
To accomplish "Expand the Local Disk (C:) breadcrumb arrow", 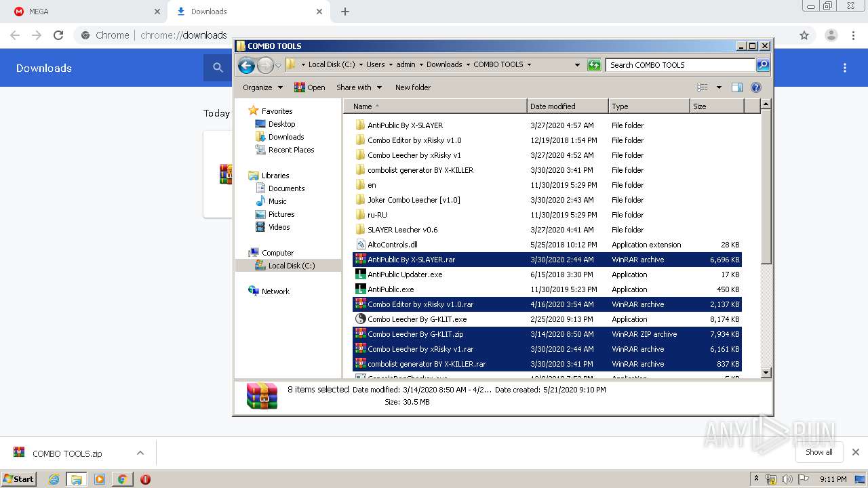I will point(361,65).
